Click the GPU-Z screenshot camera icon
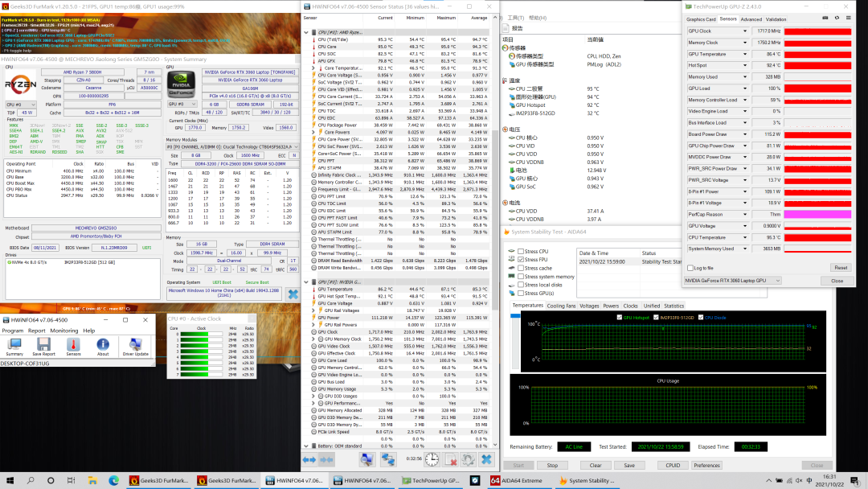This screenshot has height=489, width=868. point(825,18)
